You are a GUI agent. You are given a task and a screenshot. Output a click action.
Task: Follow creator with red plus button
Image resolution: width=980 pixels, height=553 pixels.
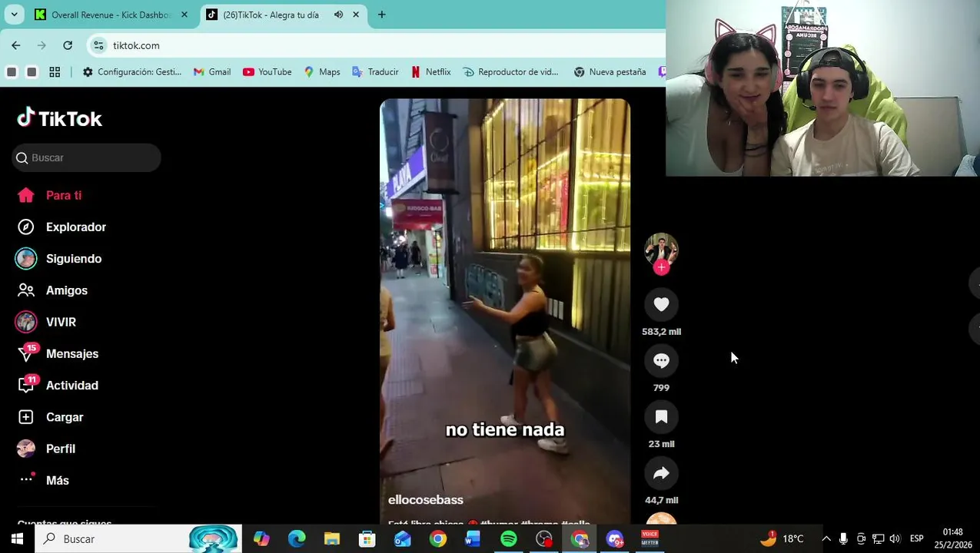(661, 267)
